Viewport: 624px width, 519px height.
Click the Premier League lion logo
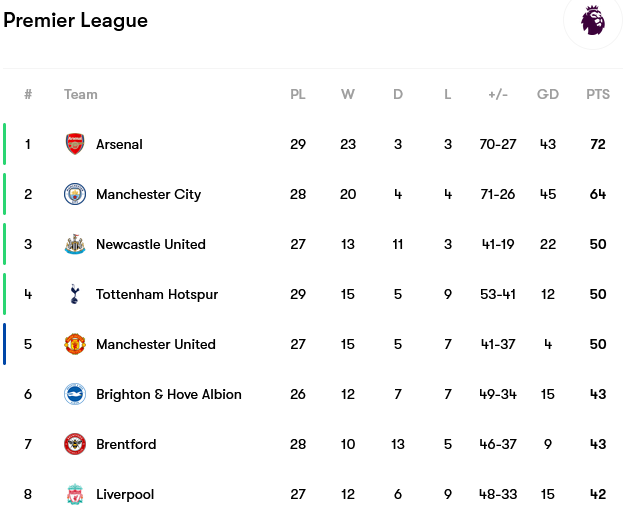click(x=593, y=20)
